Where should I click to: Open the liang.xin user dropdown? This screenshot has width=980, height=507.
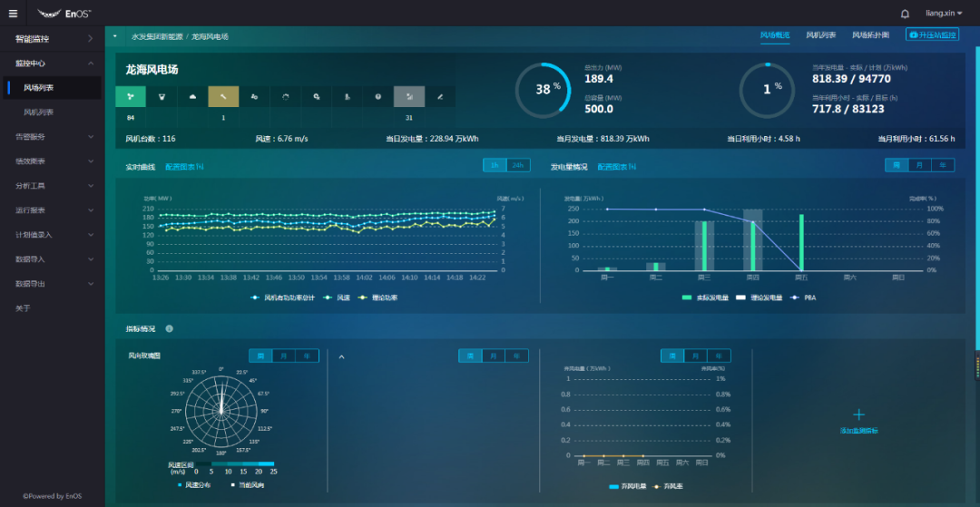[944, 13]
